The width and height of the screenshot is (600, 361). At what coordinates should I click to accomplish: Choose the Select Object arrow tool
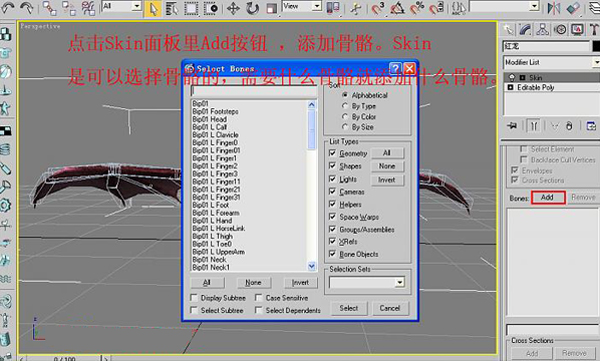(153, 8)
